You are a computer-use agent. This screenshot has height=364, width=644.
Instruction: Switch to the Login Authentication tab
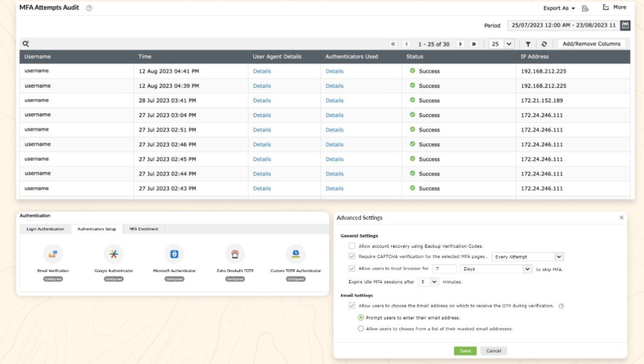pos(45,229)
